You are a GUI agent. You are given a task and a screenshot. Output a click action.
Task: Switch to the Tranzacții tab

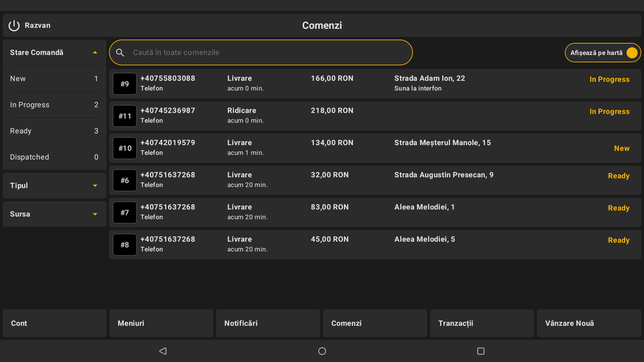(x=482, y=323)
